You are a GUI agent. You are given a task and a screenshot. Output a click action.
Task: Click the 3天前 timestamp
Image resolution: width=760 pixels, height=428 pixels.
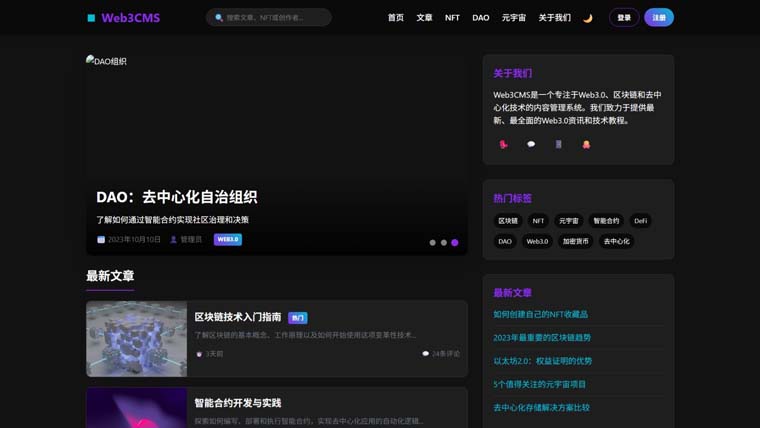[214, 354]
